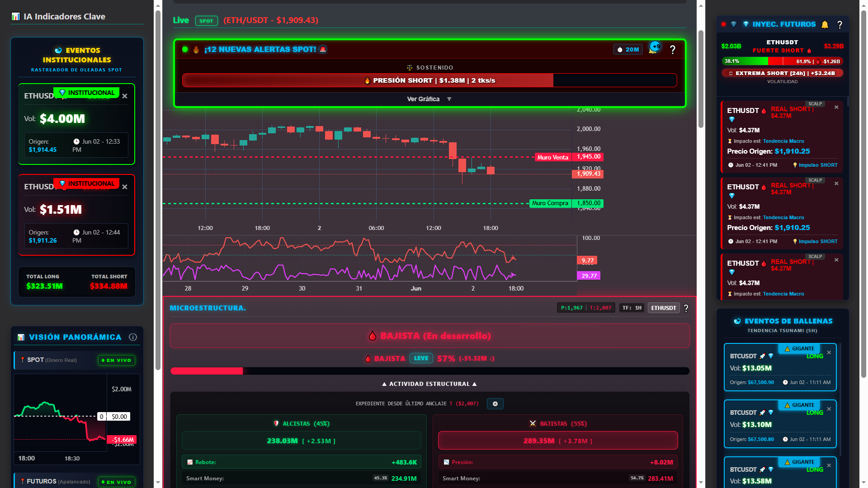Screen dimensions: 868x488
Task: Click the SPOT market badge
Action: (x=207, y=21)
